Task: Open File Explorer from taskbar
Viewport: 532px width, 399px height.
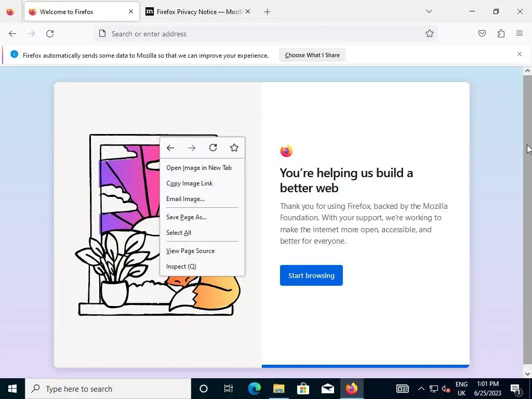Action: pyautogui.click(x=278, y=389)
